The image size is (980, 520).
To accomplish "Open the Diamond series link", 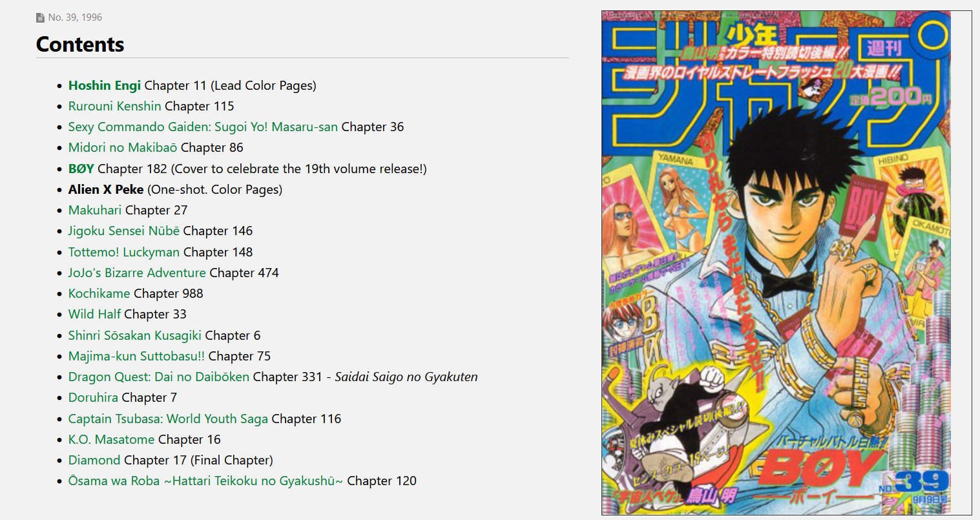I will click(x=94, y=460).
